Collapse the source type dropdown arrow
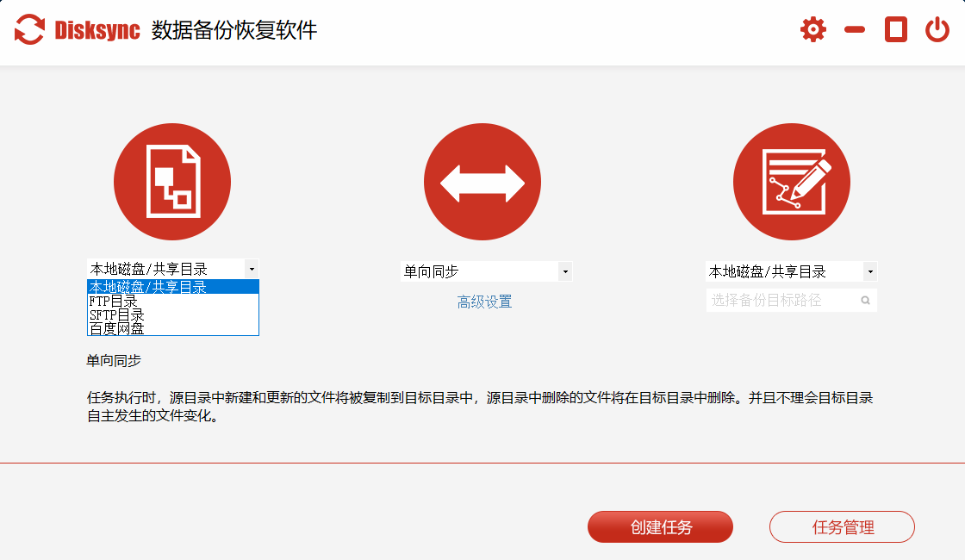 coord(252,269)
